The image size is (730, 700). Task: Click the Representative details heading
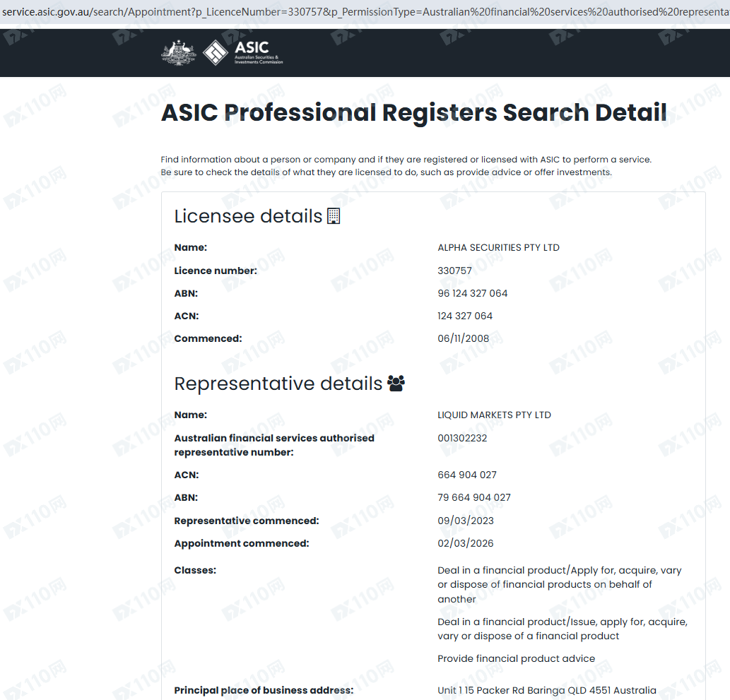[278, 384]
